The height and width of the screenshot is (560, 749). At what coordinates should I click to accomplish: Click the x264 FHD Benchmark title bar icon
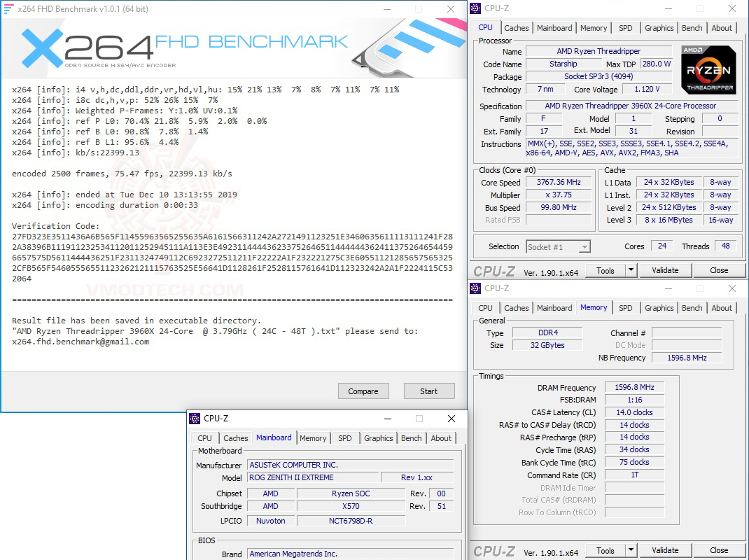[x=8, y=8]
